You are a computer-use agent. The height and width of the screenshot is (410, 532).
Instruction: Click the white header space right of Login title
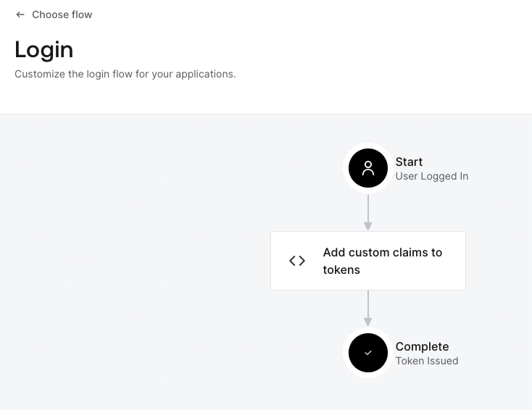pos(326,51)
